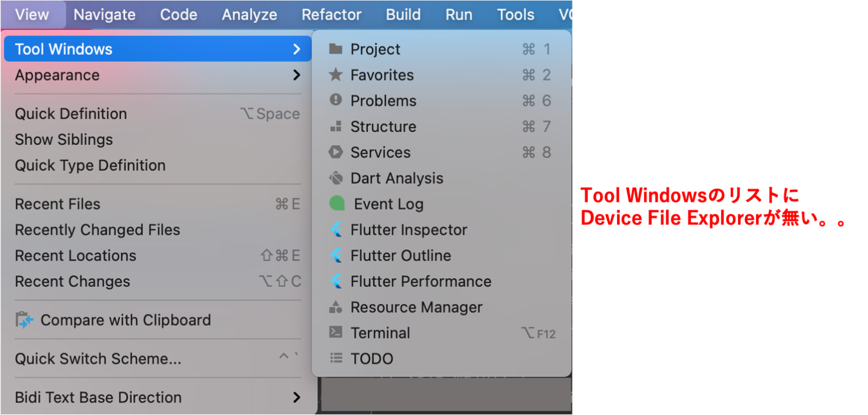Select Recent Files from the View menu

(x=58, y=204)
